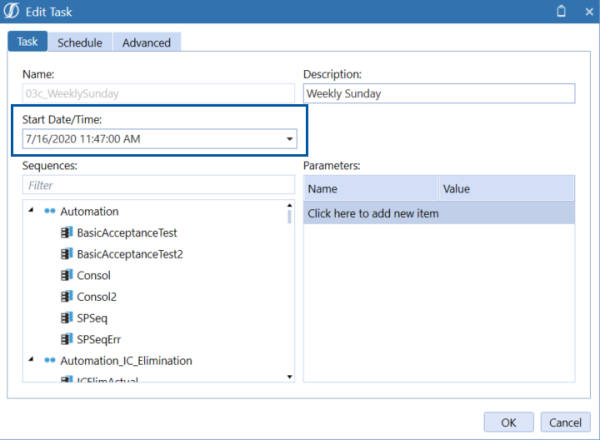
Task: Click the BasicAcceptanceTest2 sequence icon
Action: (x=67, y=254)
